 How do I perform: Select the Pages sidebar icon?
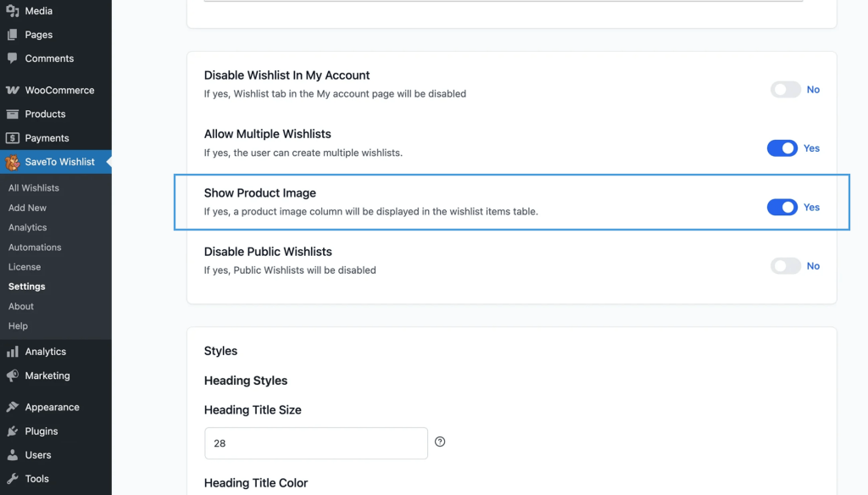[x=12, y=34]
